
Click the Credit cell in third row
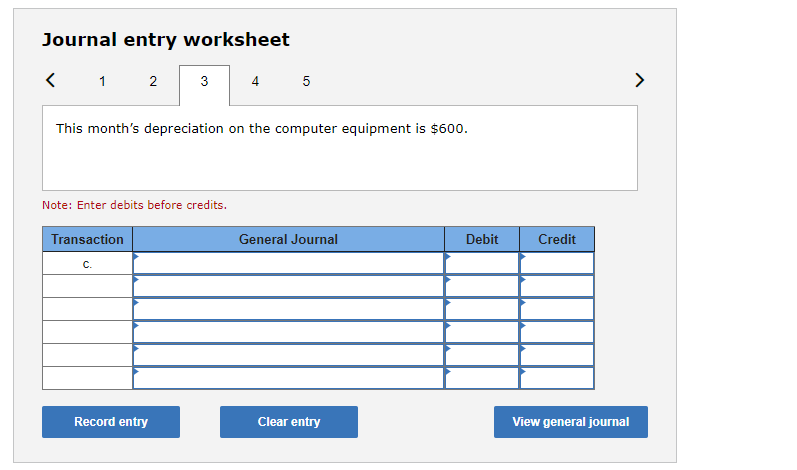click(x=557, y=309)
